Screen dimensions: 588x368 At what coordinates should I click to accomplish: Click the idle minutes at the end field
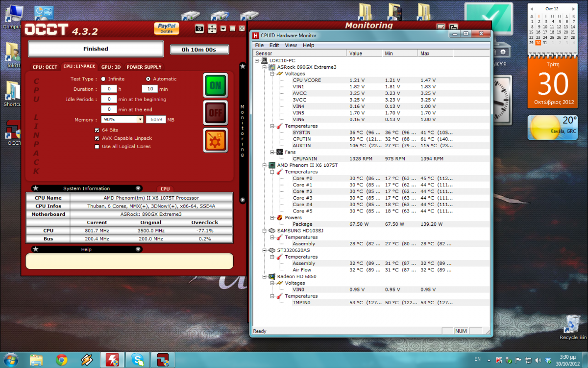tap(109, 109)
